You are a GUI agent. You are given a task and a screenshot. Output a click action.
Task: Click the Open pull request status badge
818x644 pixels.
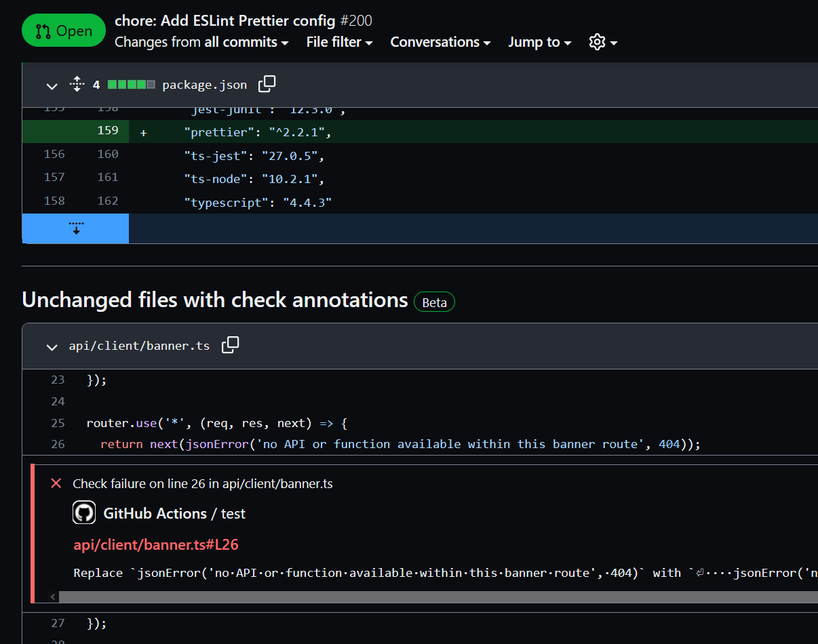pyautogui.click(x=64, y=31)
